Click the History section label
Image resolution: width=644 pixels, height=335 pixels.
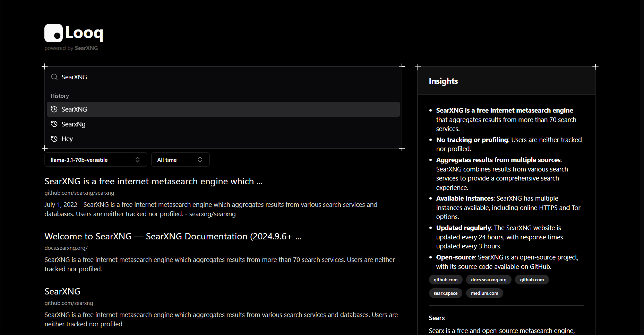60,96
